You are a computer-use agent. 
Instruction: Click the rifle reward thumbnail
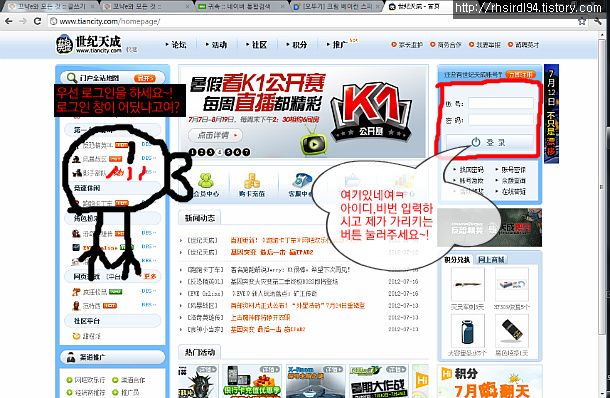468,284
